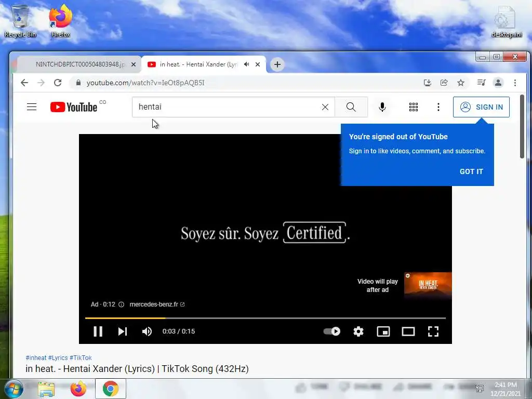Open the #Lyrics hashtag
532x399 pixels.
[58, 357]
